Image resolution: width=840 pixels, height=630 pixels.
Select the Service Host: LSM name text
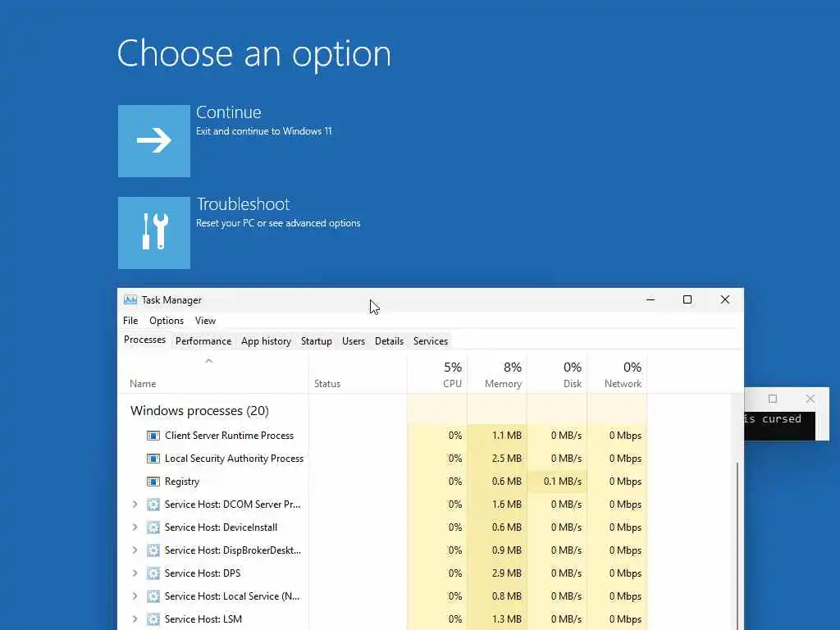click(x=203, y=619)
